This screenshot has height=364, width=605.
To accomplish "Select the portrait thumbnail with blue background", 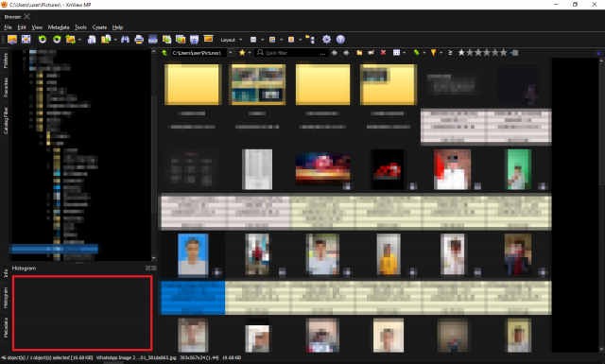I will click(x=193, y=254).
